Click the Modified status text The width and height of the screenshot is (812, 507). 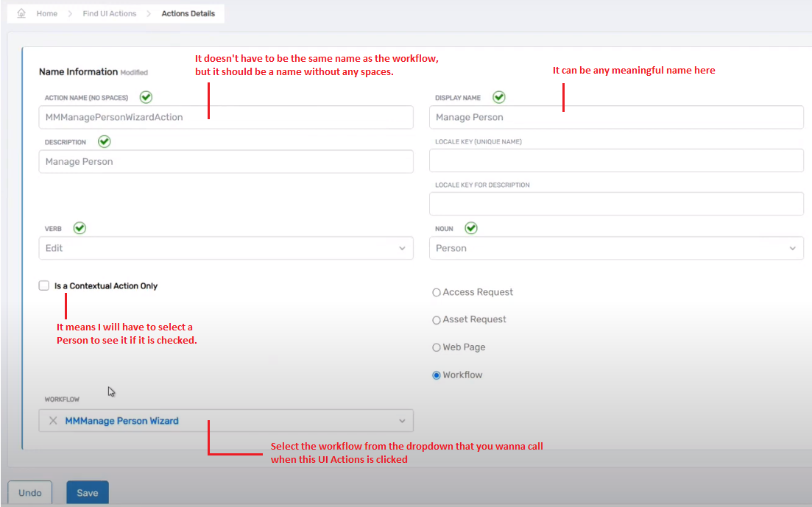134,73
